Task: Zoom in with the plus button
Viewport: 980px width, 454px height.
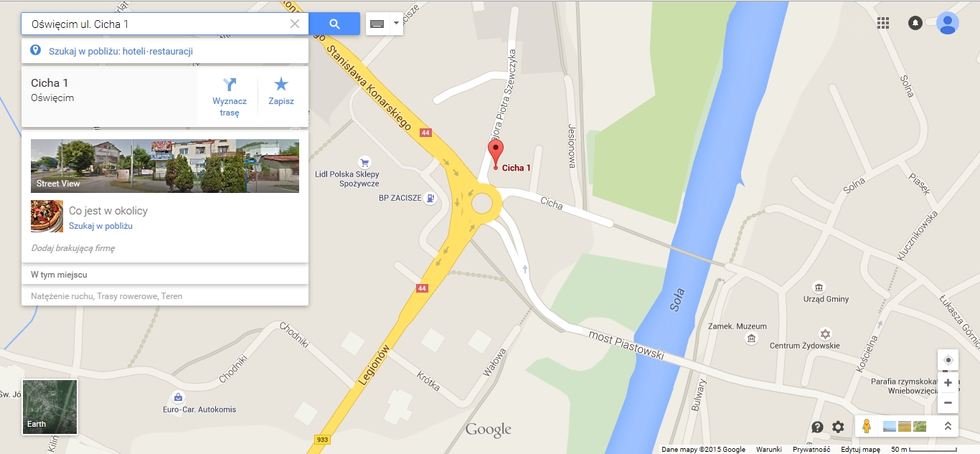Action: pos(948,382)
